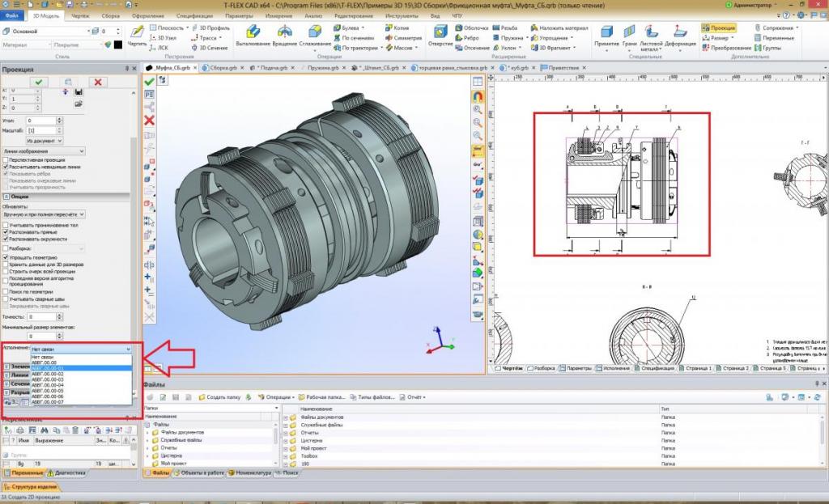Image resolution: width=829 pixels, height=504 pixels.
Task: Select the Сглаживание (Blend) tool icon
Action: [x=315, y=33]
